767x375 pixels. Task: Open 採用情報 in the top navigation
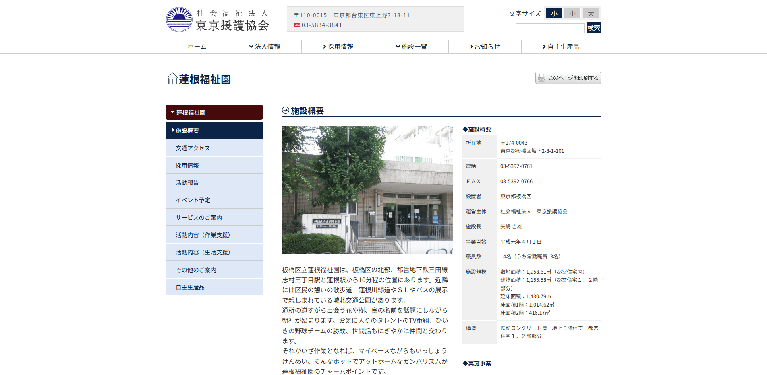pos(338,46)
